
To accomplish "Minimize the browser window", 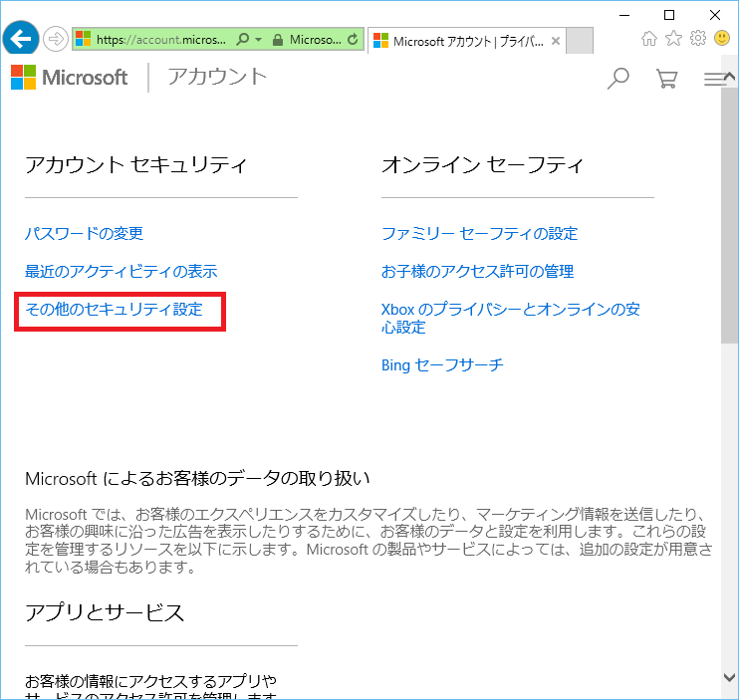I will (624, 15).
